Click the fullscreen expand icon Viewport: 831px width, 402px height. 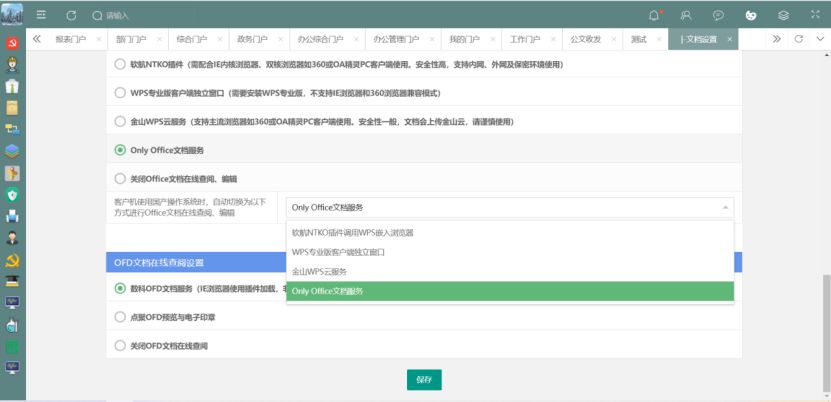(815, 16)
